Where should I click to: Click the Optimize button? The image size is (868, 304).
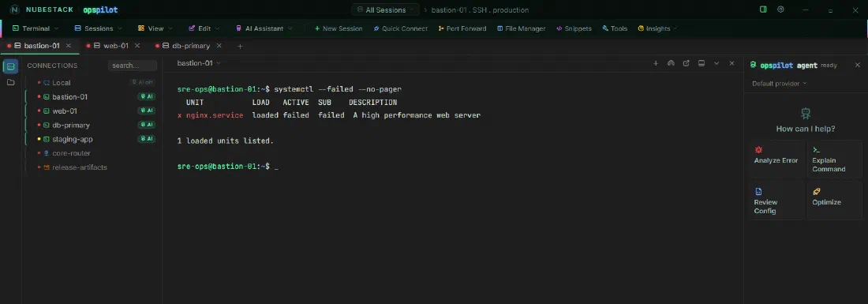coord(834,201)
